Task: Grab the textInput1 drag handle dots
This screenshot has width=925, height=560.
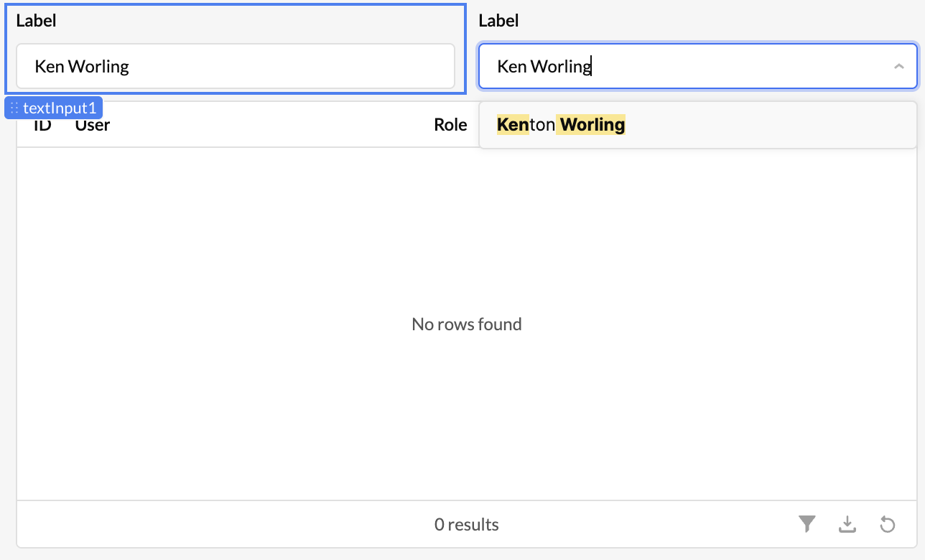Action: [14, 108]
